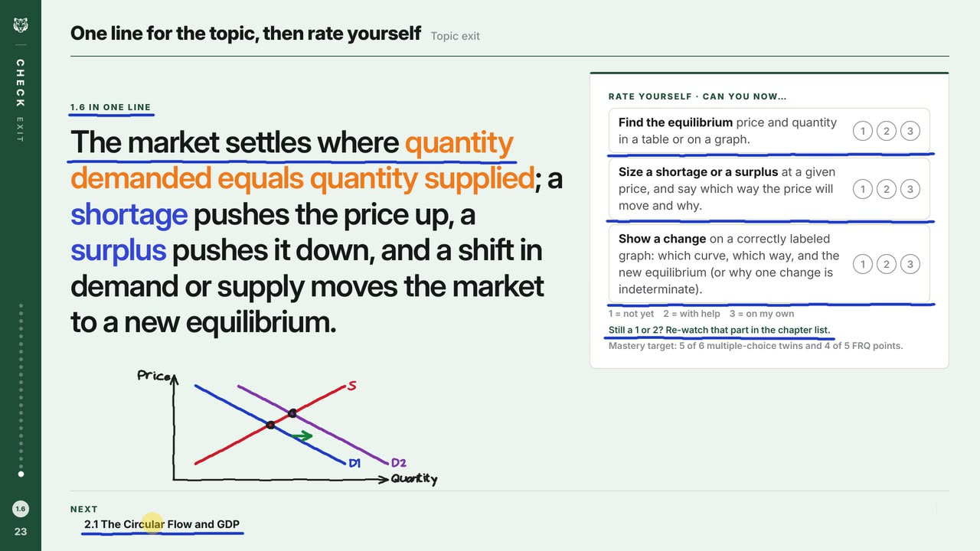This screenshot has height=551, width=980.
Task: Select the 1.6 topic badge in the sidebar
Action: click(21, 509)
